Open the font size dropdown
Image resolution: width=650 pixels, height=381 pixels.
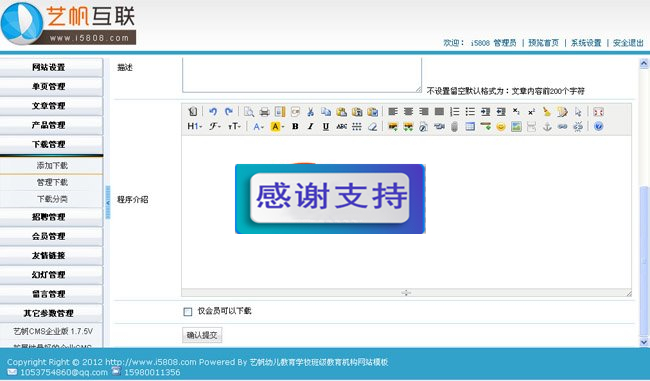click(x=234, y=126)
